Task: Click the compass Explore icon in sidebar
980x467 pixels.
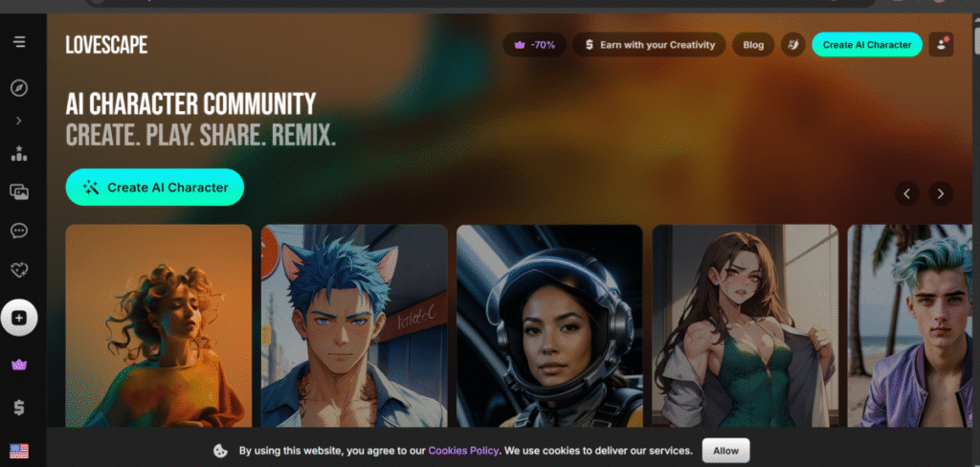Action: tap(19, 88)
